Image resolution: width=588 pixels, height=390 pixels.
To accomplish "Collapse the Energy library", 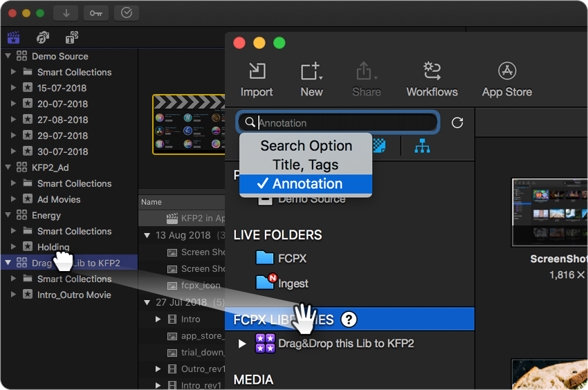I will [8, 215].
